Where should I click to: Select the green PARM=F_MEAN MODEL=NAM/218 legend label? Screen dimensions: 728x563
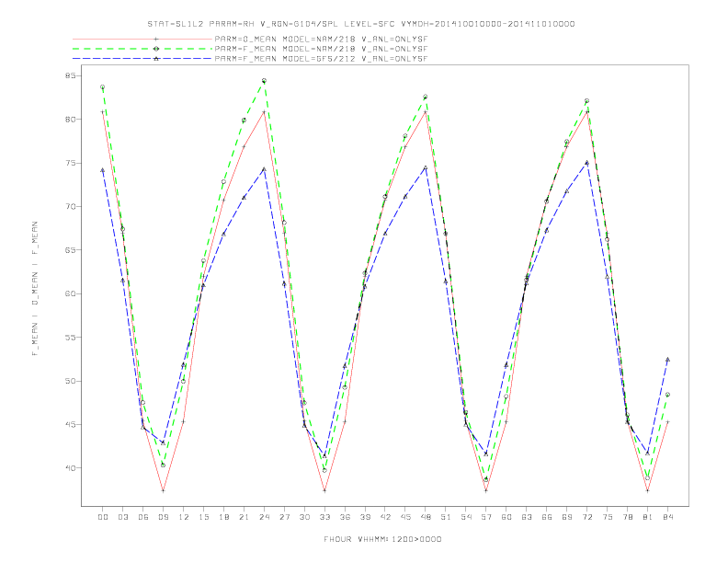pos(321,49)
